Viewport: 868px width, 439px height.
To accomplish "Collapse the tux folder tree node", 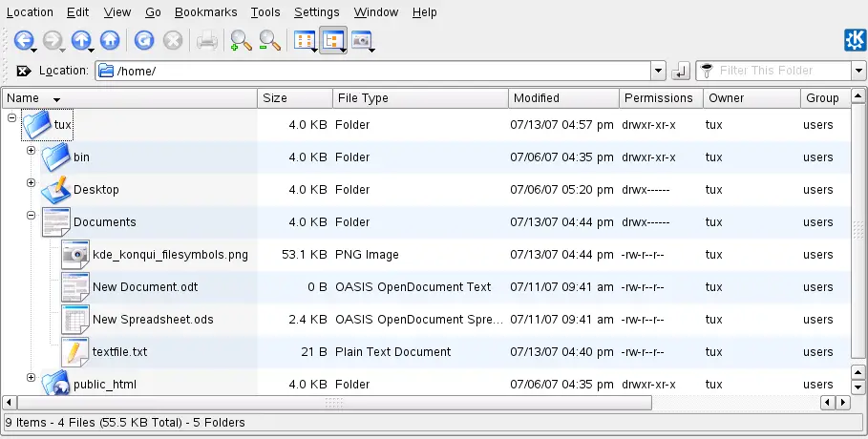I will click(11, 117).
